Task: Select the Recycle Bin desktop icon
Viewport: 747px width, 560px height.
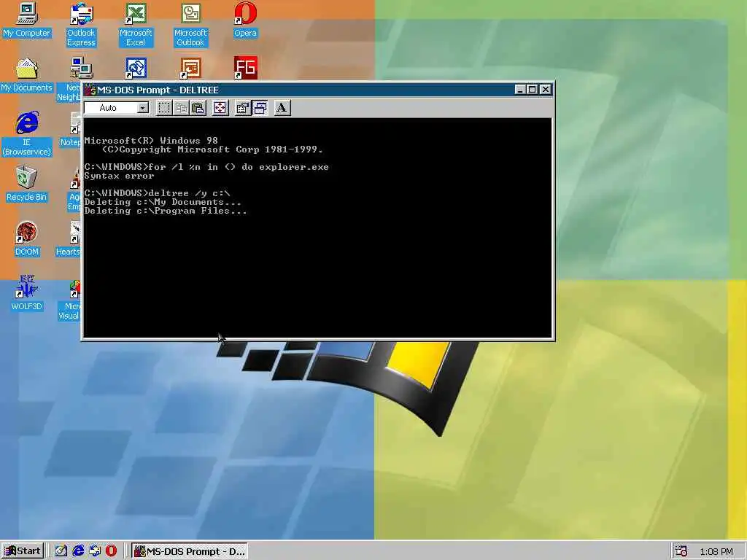Action: 27,184
